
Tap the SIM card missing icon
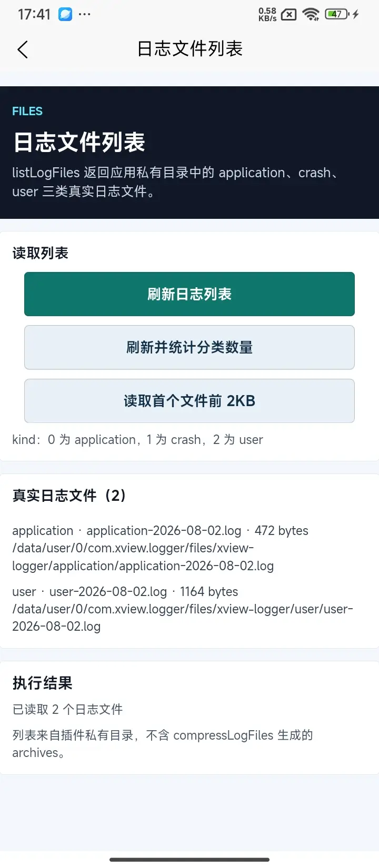pyautogui.click(x=289, y=15)
